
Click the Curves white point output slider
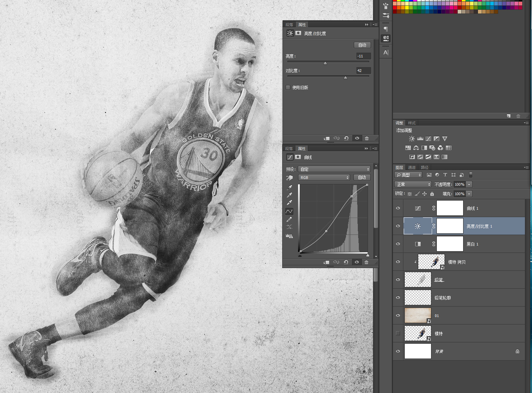click(368, 255)
